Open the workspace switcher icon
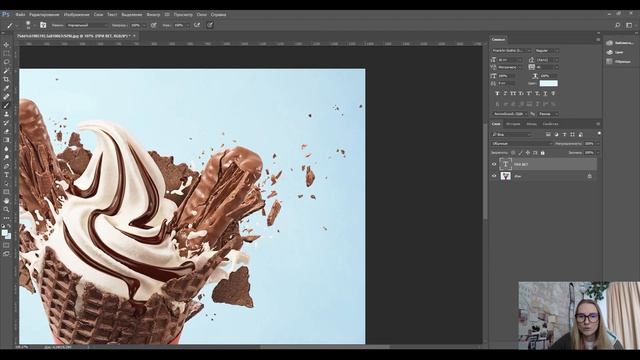This screenshot has height=360, width=640. 629,25
